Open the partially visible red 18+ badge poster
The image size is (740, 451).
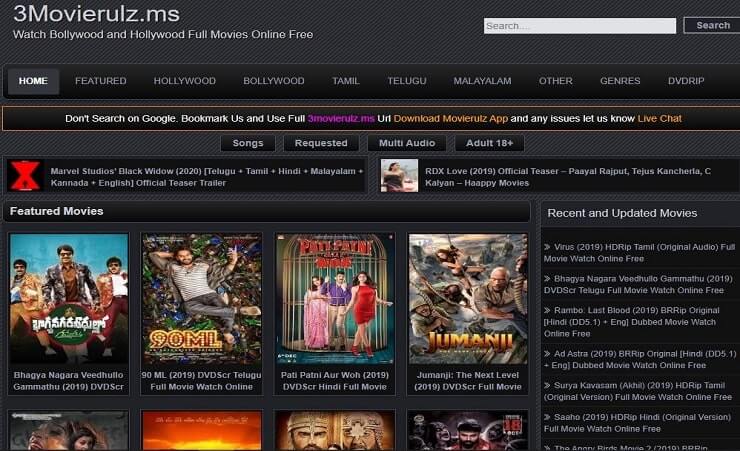[468, 431]
